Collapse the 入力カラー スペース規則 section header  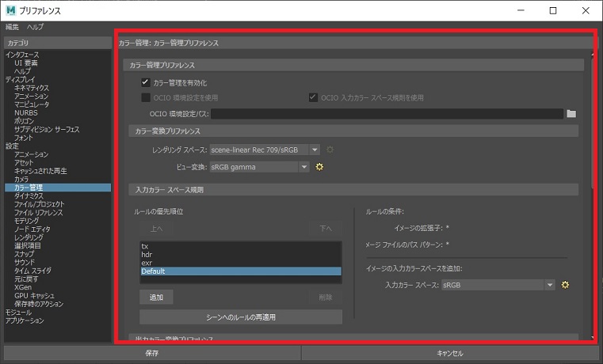point(353,190)
